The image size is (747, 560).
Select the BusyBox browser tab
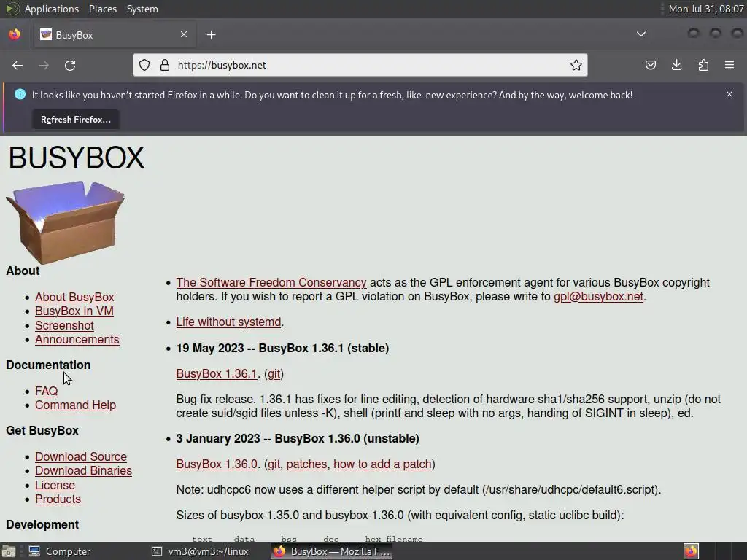(x=113, y=35)
